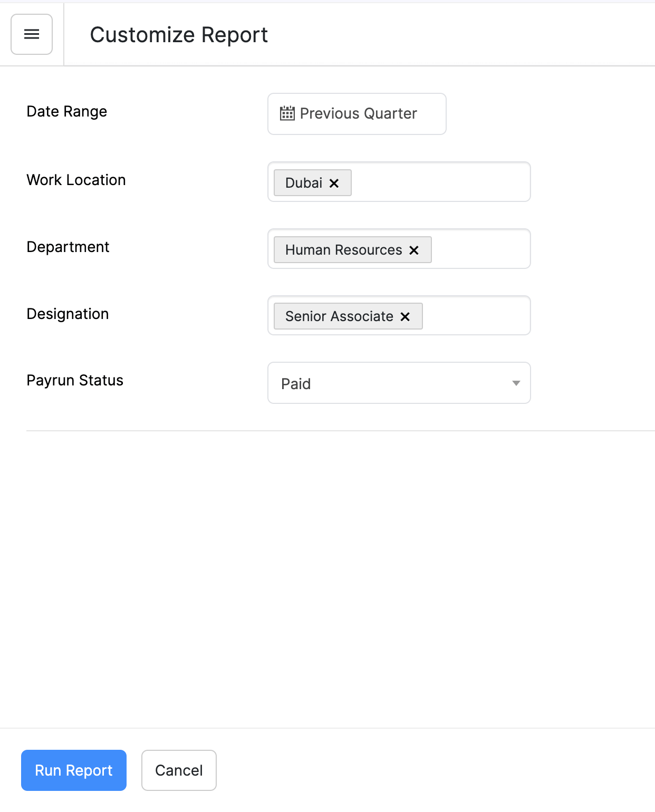655x812 pixels.
Task: Remove the Senior Associate designation tag
Action: click(405, 316)
